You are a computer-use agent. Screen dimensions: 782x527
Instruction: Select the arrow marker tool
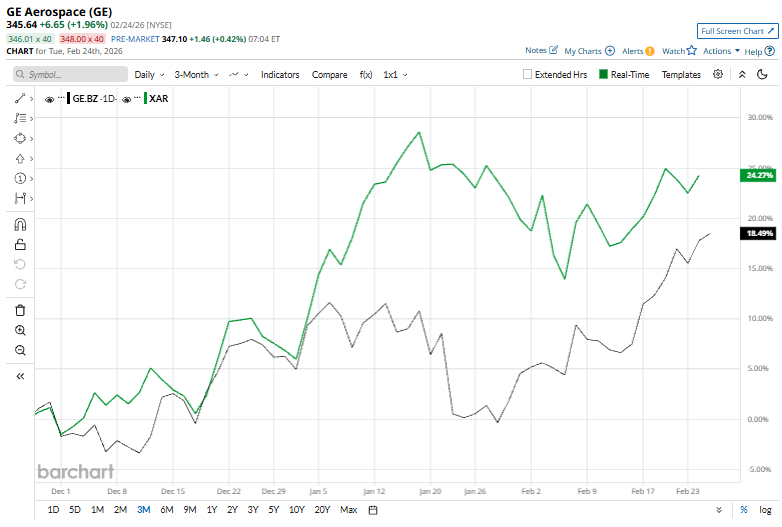(x=20, y=159)
